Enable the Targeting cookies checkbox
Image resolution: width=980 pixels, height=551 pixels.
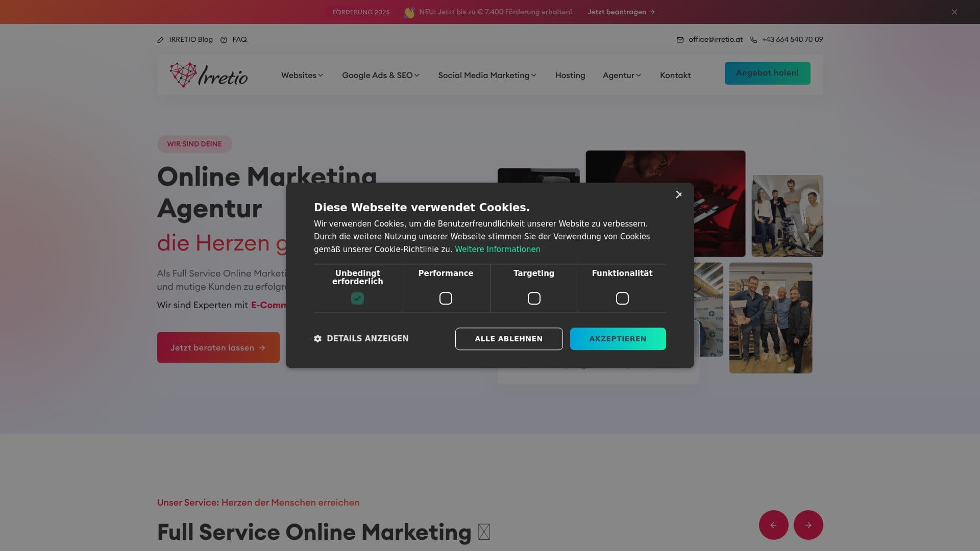pyautogui.click(x=534, y=298)
